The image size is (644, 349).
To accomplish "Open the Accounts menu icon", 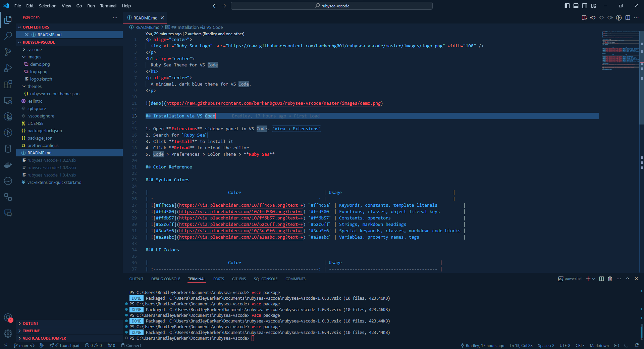I will click(8, 317).
